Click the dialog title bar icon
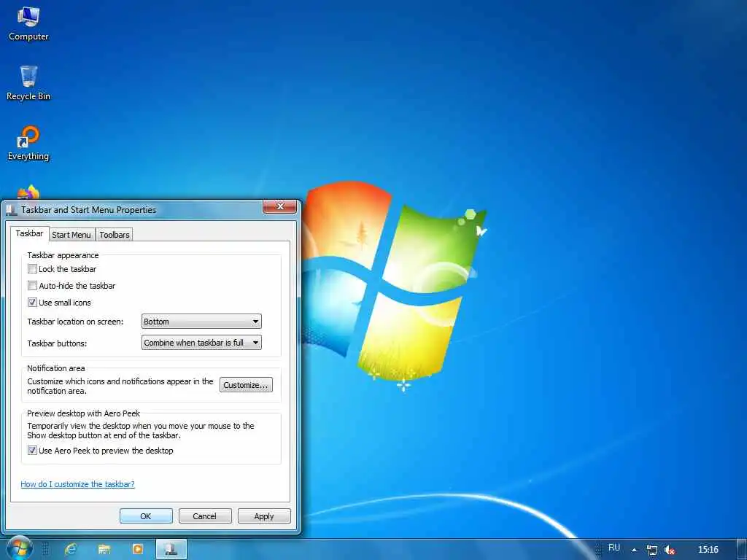 pos(12,210)
